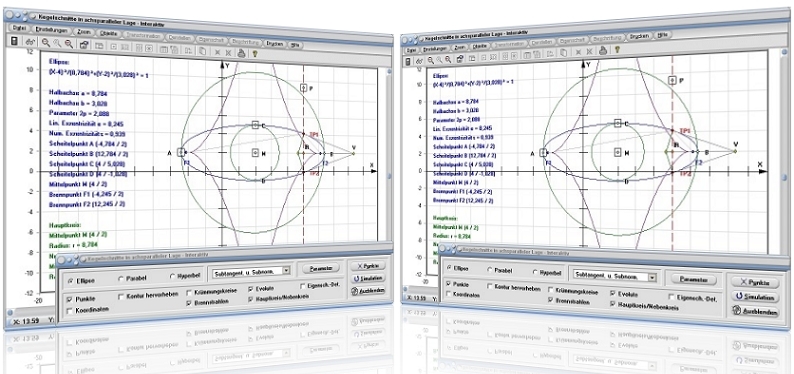Open Subtangent u. Subnorm. dropdown in left panel
The height and width of the screenshot is (374, 794).
click(x=252, y=272)
